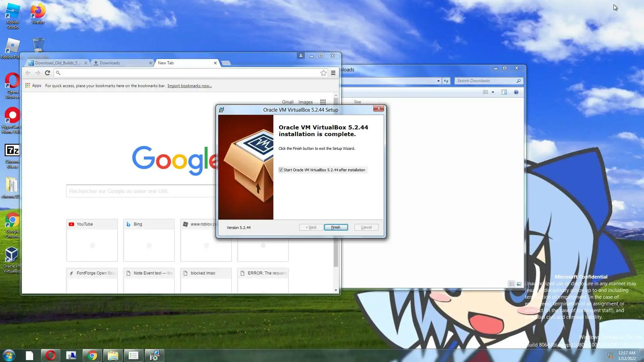Uncheck Start Oracle VM VirtualBox after installation
This screenshot has width=644, height=362.
click(281, 170)
